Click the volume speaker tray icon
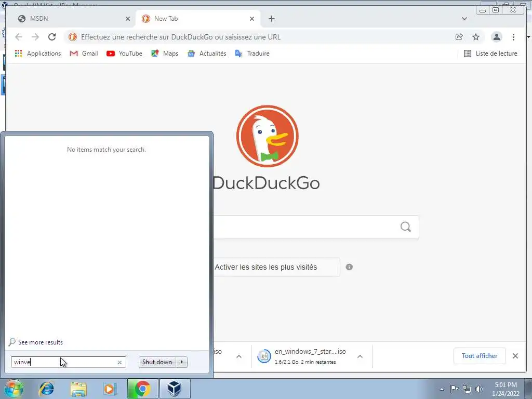 (x=479, y=389)
